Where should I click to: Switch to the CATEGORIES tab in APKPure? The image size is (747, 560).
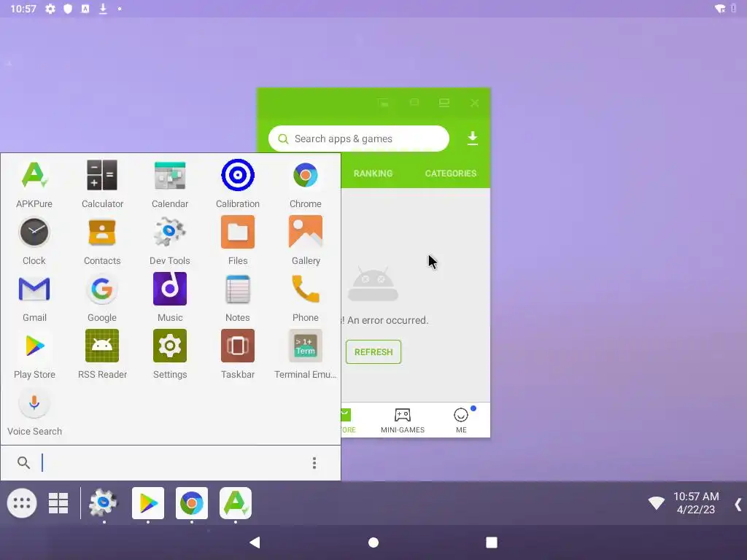click(451, 174)
